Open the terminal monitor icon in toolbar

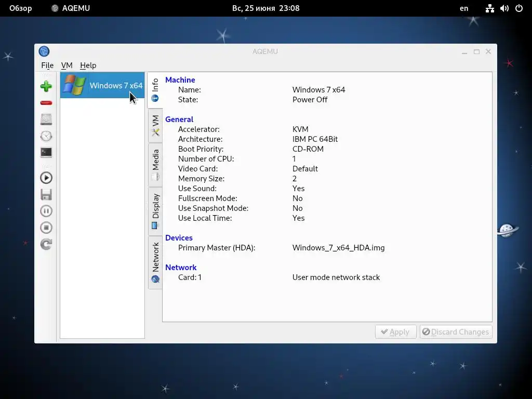click(x=46, y=153)
